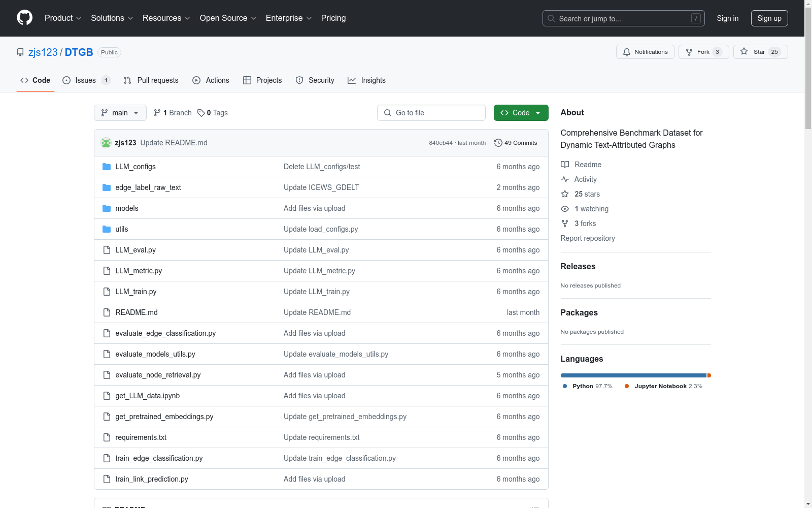
Task: Open evaluate_edge_classification.py file
Action: (x=165, y=333)
